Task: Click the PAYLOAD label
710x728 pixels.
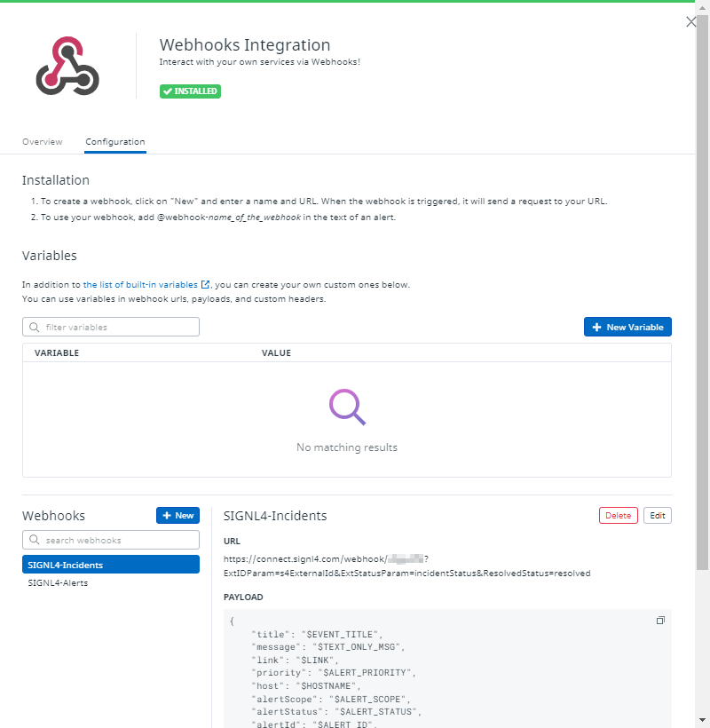Action: [243, 597]
